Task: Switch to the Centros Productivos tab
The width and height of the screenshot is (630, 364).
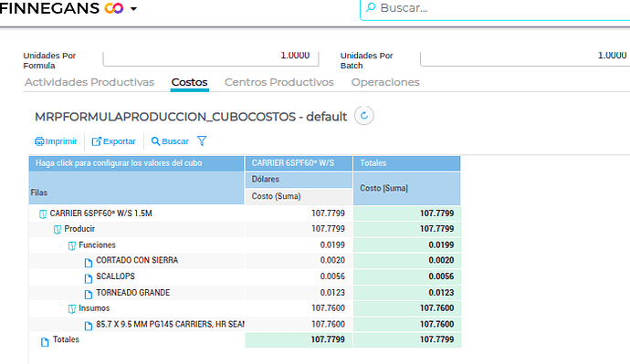Action: tap(279, 82)
